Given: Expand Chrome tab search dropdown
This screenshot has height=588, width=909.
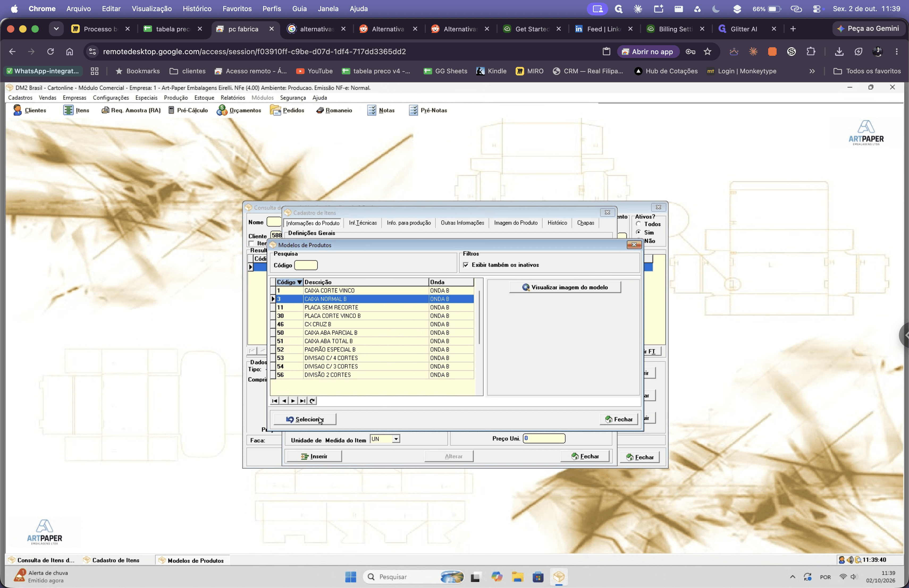Looking at the screenshot, I should [x=56, y=29].
